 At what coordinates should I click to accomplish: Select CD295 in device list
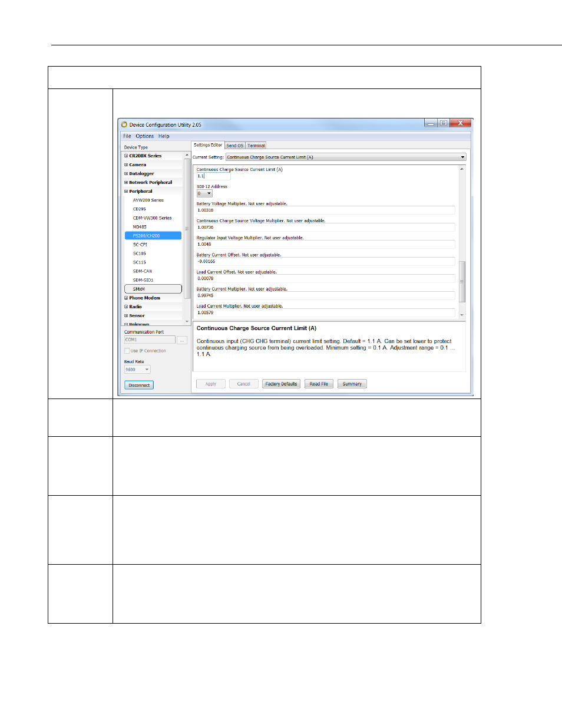coord(139,209)
